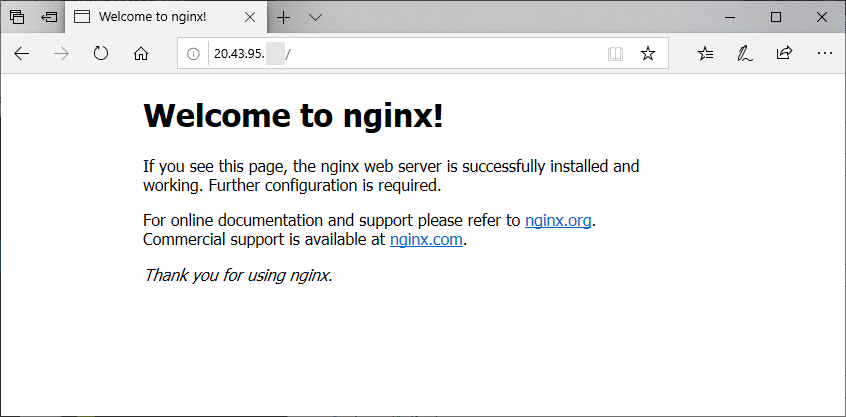The height and width of the screenshot is (417, 846).
Task: Open Settings and more ellipsis menu
Action: (825, 53)
